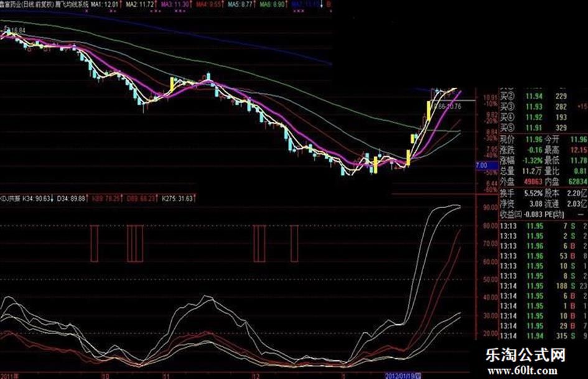This screenshot has height=379, width=588.
Task: Click the 最高 value 12.15
Action: coord(579,150)
